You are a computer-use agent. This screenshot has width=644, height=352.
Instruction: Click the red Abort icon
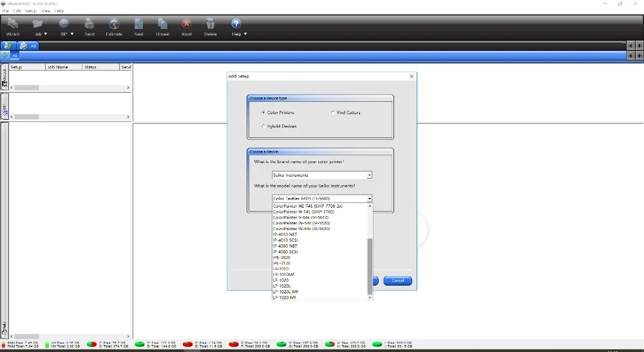[x=187, y=24]
